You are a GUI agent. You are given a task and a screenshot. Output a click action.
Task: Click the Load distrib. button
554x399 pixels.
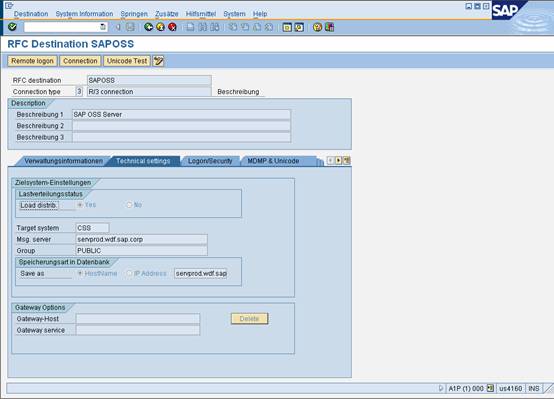pos(39,205)
